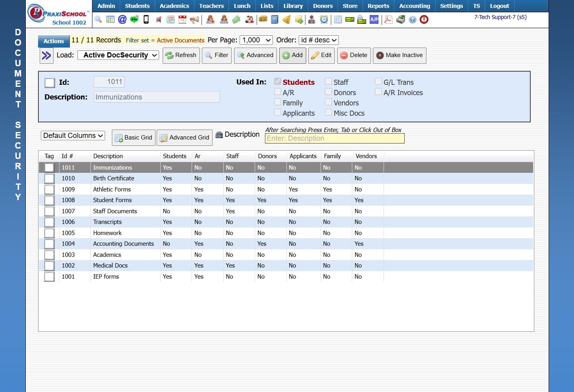Viewport: 574px width, 392px height.
Task: Open the email @ icon
Action: point(122,19)
